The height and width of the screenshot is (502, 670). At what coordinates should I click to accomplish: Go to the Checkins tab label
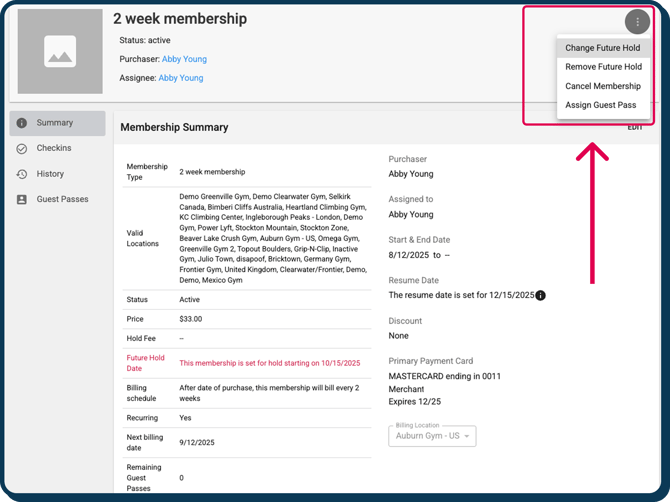[54, 148]
